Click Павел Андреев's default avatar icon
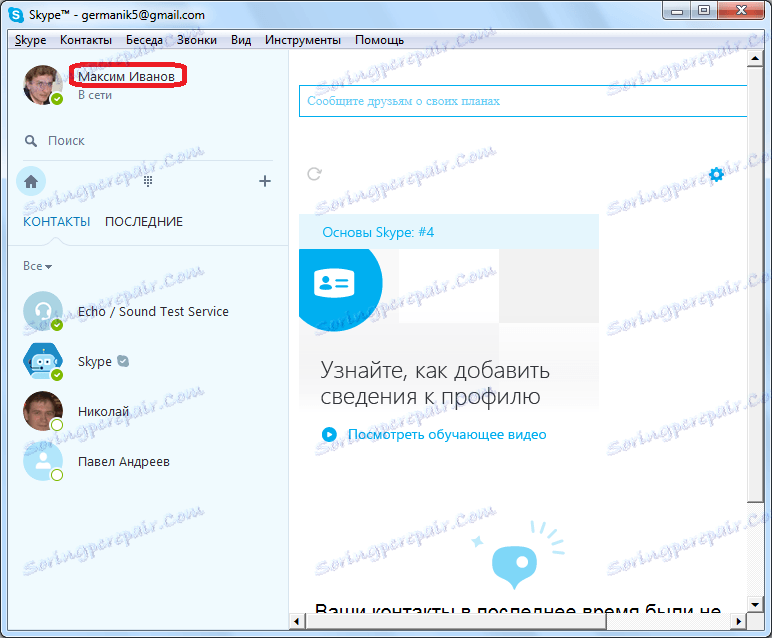The height and width of the screenshot is (638, 772). tap(43, 461)
